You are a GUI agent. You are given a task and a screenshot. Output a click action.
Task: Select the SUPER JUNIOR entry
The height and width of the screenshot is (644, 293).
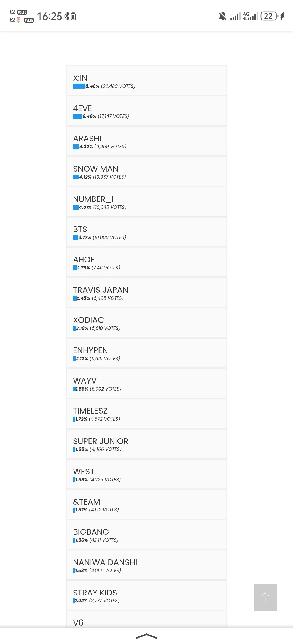pyautogui.click(x=146, y=444)
